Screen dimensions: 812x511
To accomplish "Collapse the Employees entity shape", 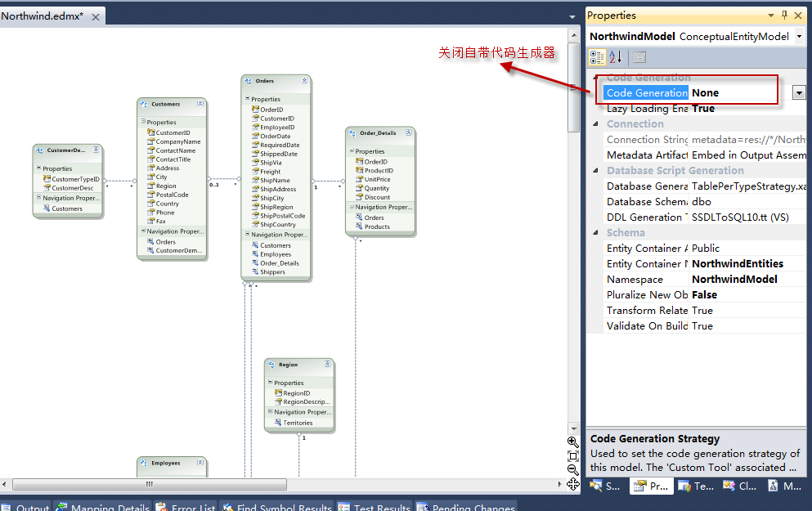I will (200, 462).
